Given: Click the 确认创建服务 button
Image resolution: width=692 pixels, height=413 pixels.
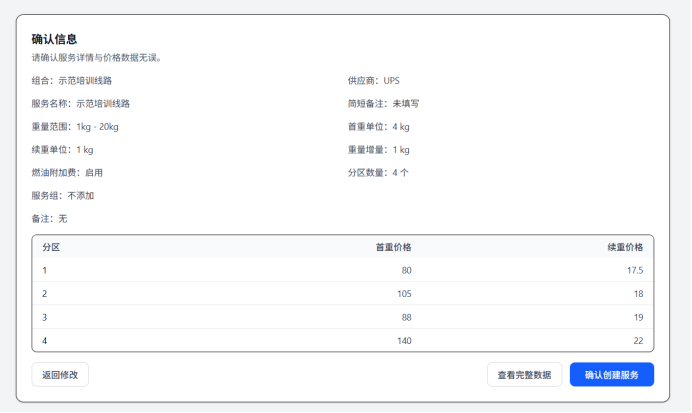Looking at the screenshot, I should (x=611, y=375).
